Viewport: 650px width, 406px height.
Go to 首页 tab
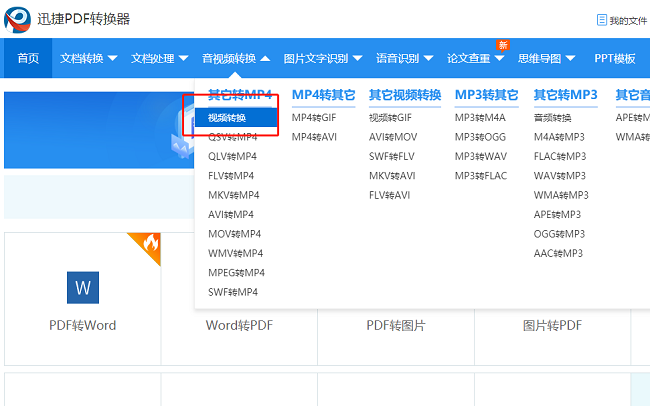pyautogui.click(x=28, y=58)
